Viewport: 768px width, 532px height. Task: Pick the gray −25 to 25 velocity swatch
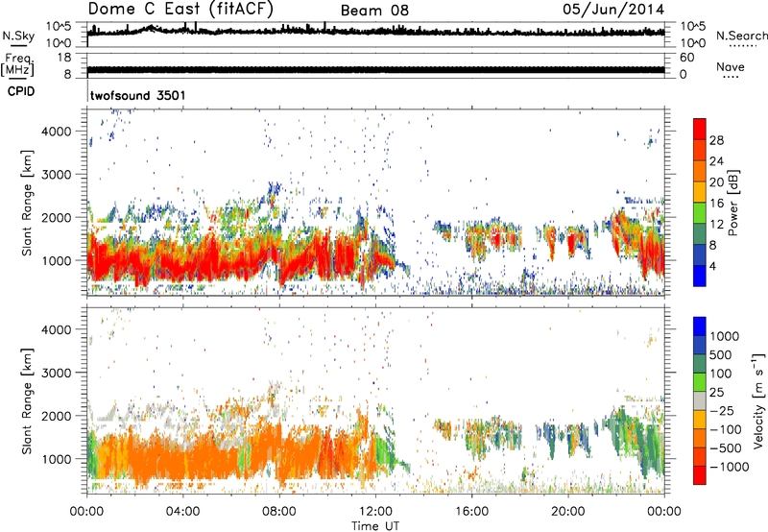tap(700, 401)
